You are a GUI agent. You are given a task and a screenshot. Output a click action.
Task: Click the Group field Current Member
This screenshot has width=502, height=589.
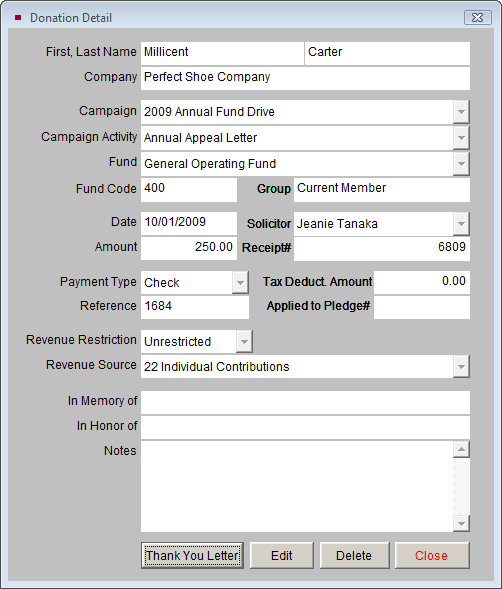click(382, 190)
